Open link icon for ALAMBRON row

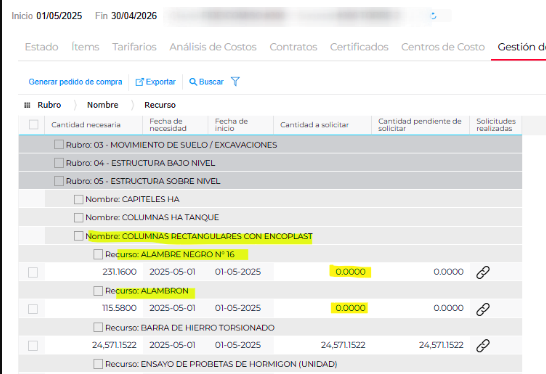(483, 309)
